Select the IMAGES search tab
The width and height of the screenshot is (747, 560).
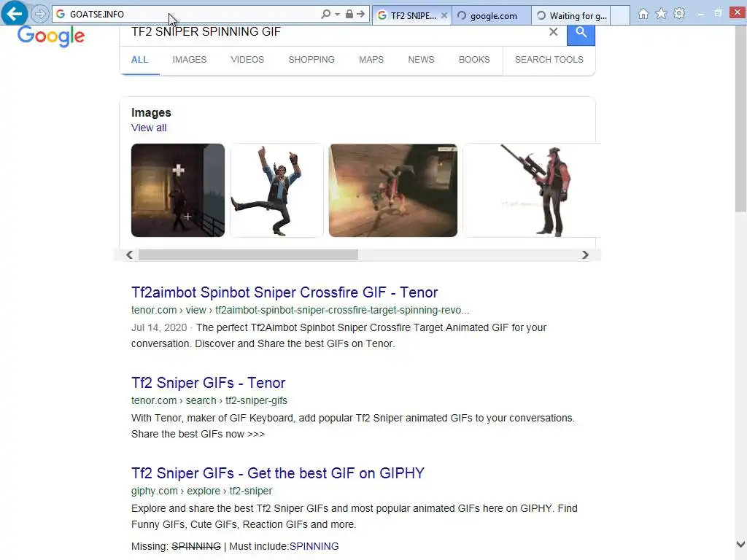click(x=190, y=60)
